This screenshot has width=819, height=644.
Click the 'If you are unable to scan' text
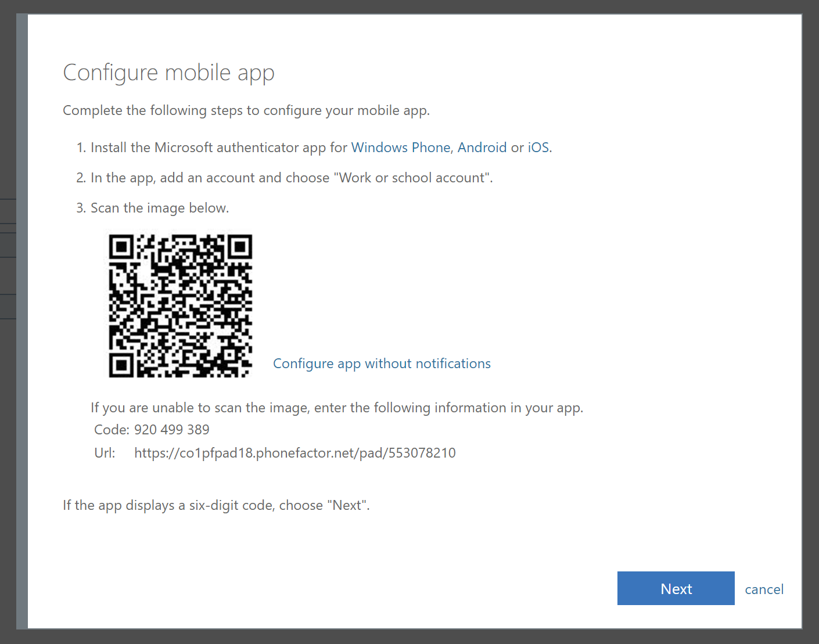(x=337, y=408)
